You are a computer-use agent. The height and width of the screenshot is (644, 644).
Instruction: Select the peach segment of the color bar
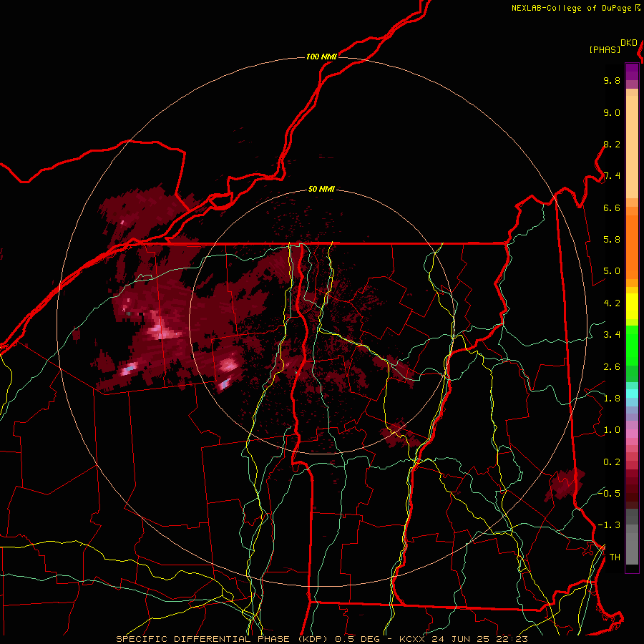(x=632, y=144)
